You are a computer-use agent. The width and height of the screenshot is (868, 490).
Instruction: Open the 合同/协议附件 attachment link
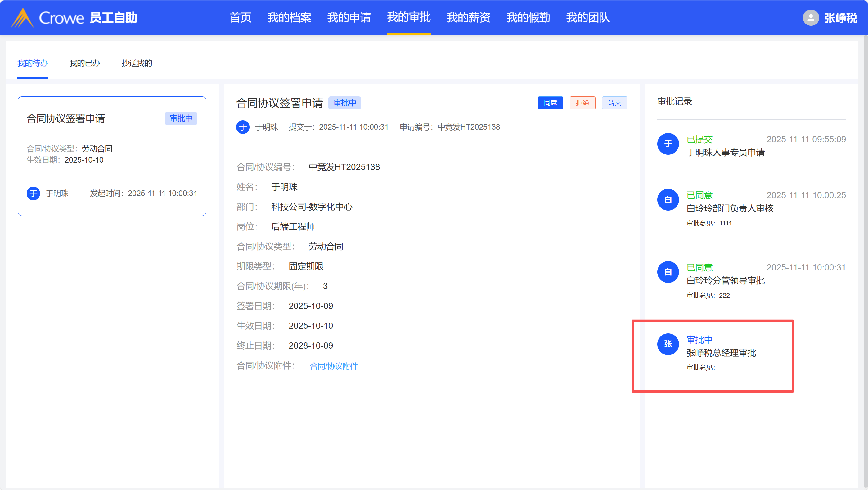click(334, 366)
